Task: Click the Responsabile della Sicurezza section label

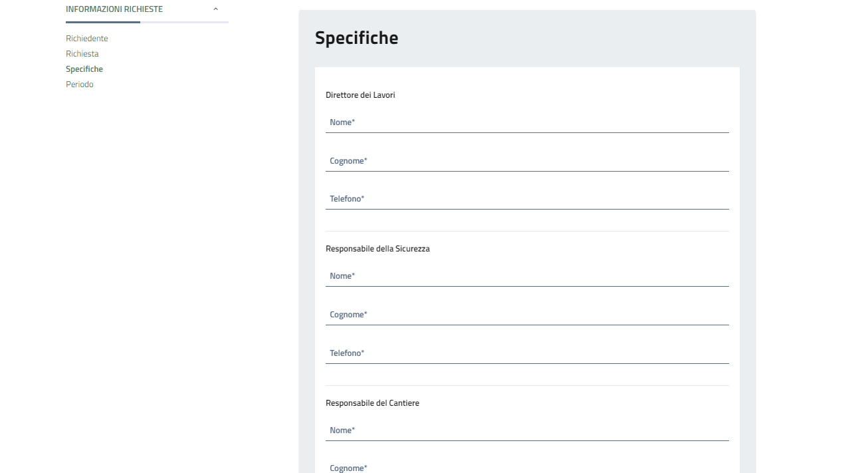Action: coord(378,249)
